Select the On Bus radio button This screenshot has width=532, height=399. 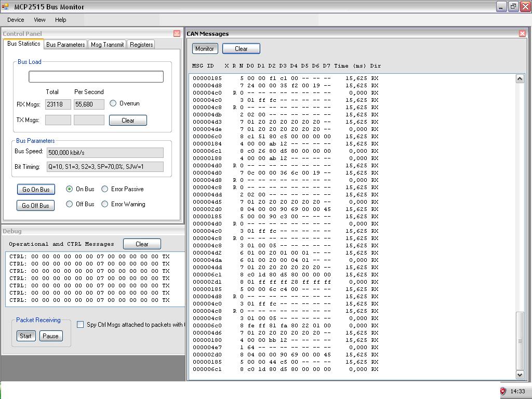click(69, 189)
